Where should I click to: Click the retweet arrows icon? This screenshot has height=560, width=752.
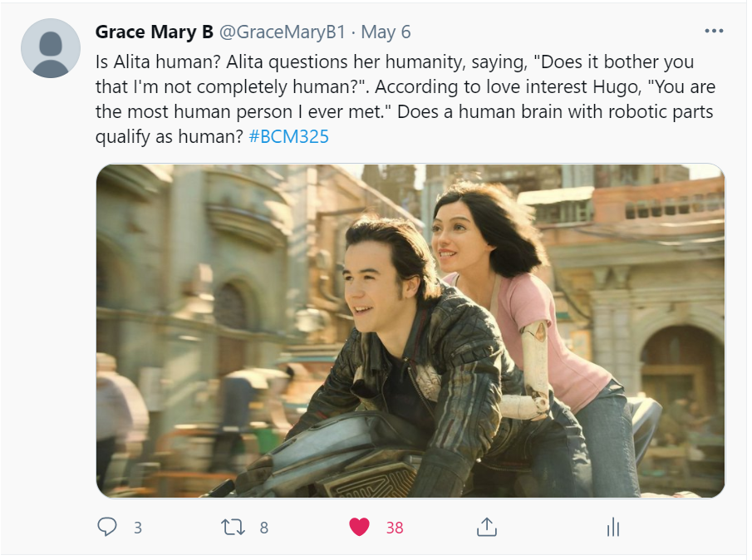point(233,527)
